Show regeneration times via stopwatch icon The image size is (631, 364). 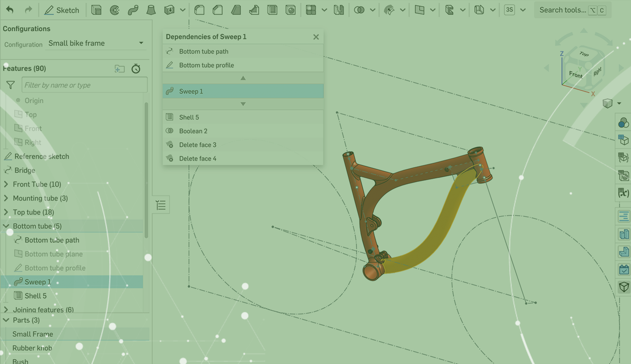coord(136,69)
